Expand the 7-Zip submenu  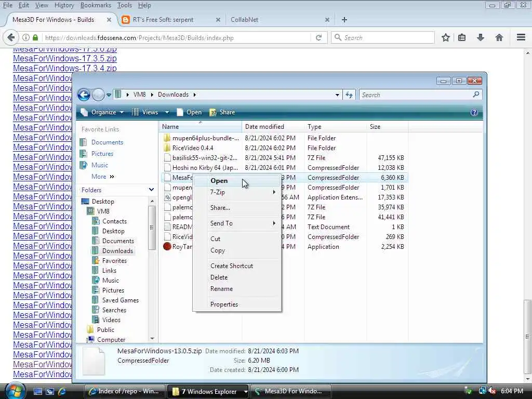pyautogui.click(x=237, y=192)
